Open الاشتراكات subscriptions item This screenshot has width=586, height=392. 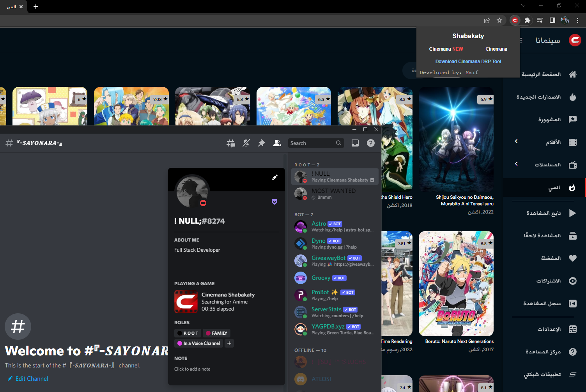[x=544, y=281]
